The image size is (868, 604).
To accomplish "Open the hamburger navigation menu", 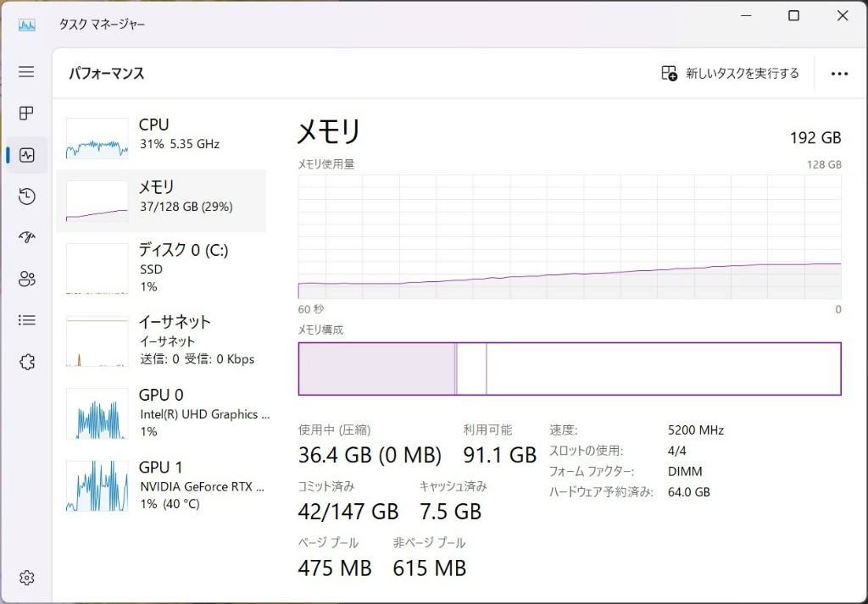I will pos(26,72).
